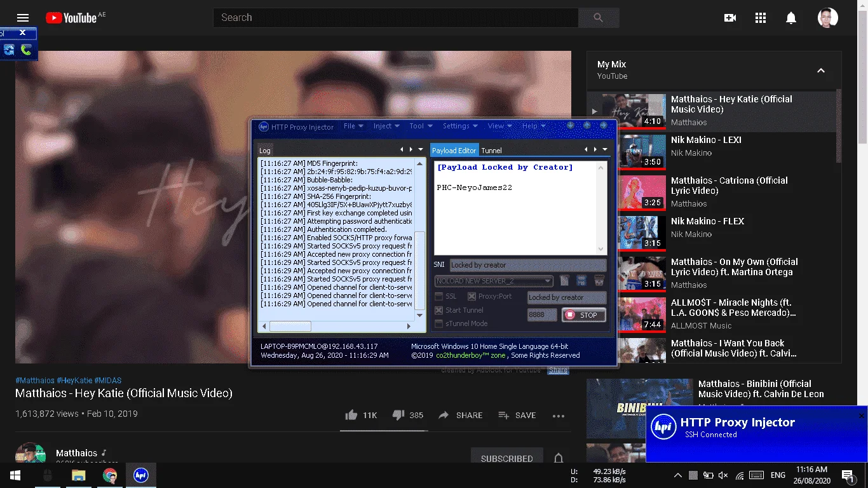Click the blue refresh icon in small floating window
Screen dimensions: 868x488
(9, 50)
